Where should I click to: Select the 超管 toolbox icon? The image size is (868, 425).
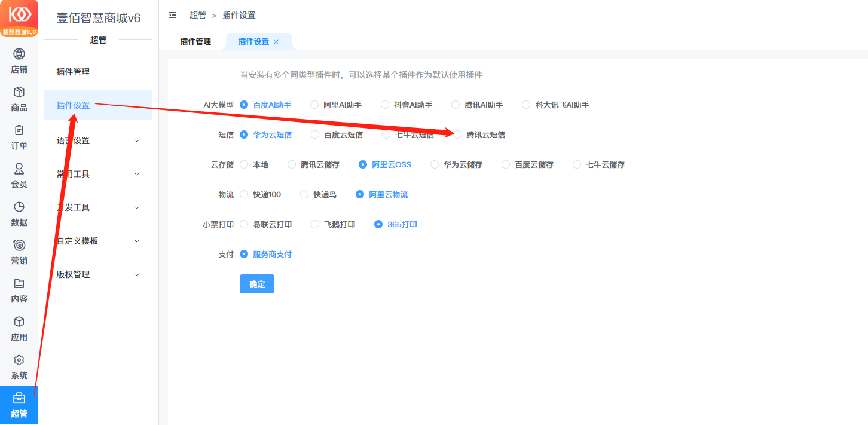click(19, 398)
